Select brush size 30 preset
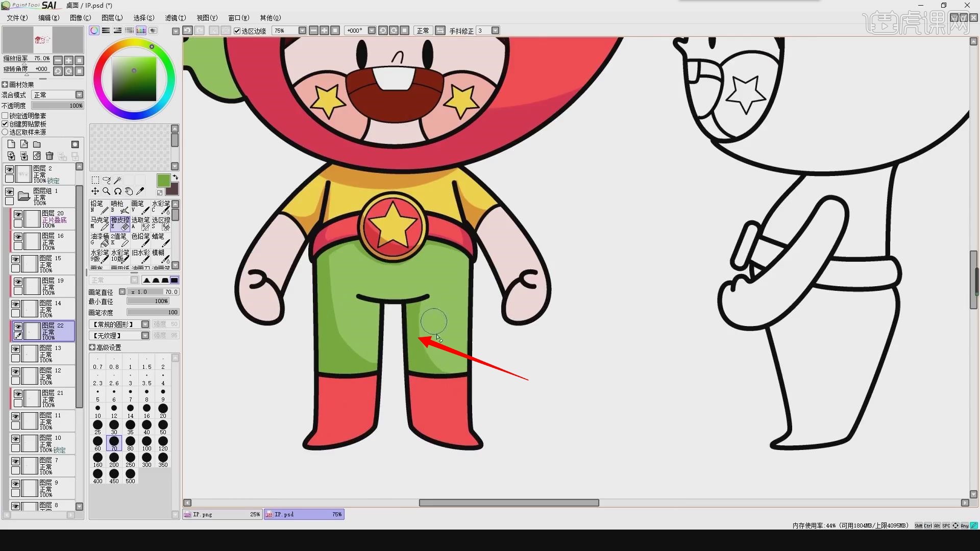The image size is (980, 551). pos(114,427)
